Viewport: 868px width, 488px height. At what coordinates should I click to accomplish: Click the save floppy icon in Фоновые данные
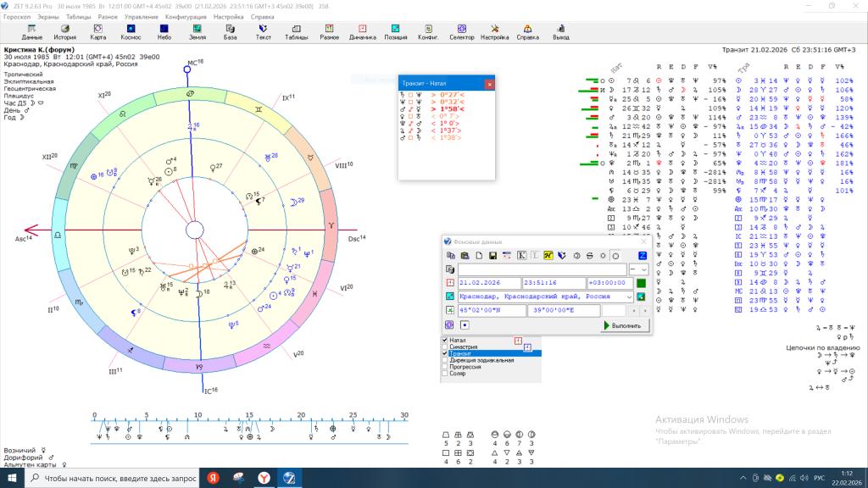coord(492,255)
